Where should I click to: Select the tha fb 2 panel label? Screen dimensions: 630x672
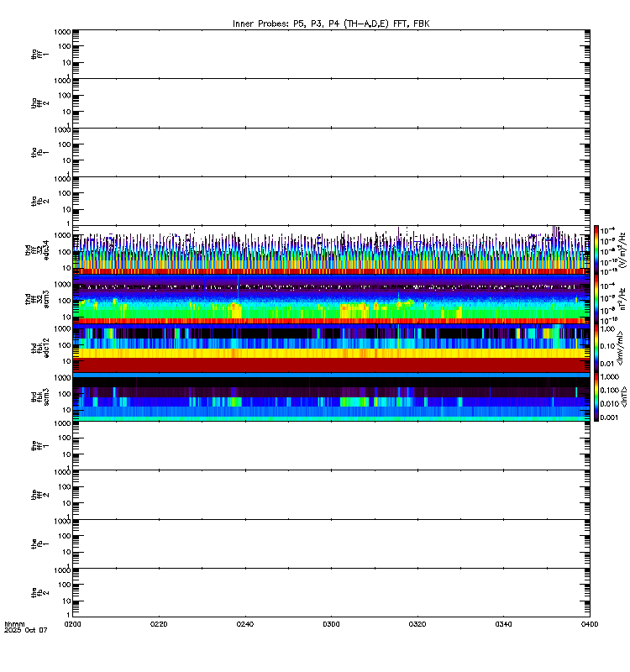pyautogui.click(x=39, y=202)
